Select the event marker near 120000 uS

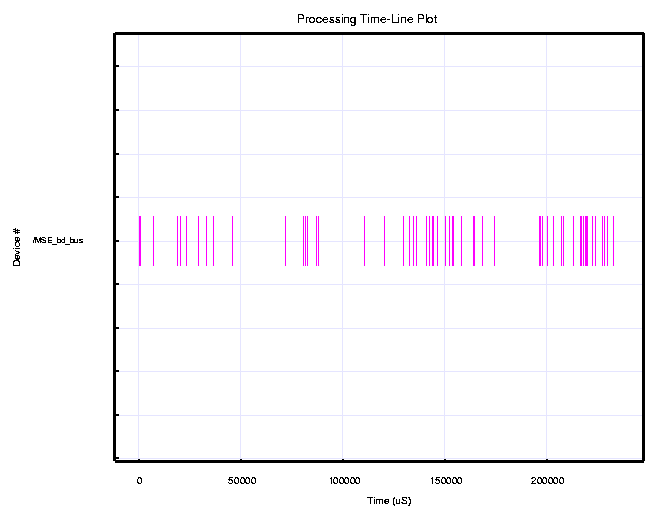click(384, 241)
